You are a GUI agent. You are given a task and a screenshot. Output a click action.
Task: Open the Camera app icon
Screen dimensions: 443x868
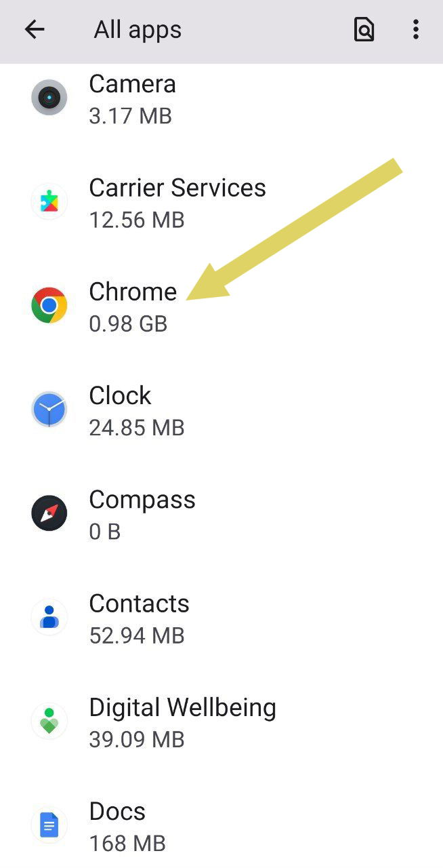49,98
